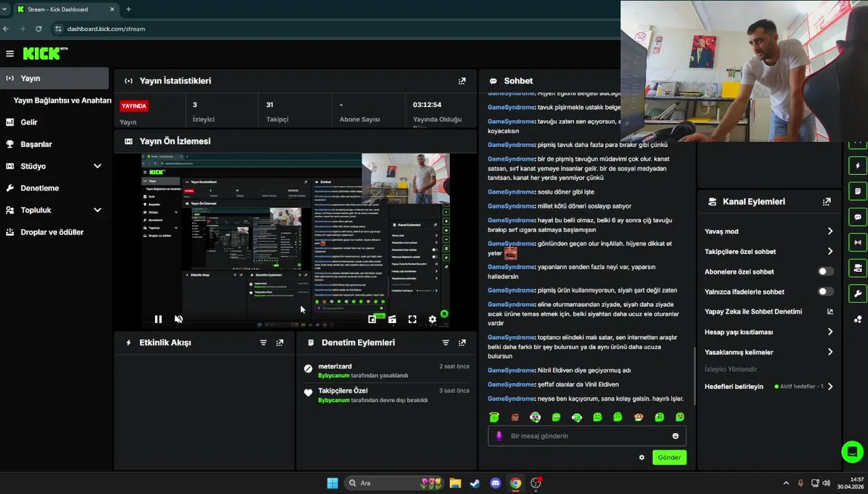
Task: Open Discord from the taskbar
Action: (x=496, y=483)
